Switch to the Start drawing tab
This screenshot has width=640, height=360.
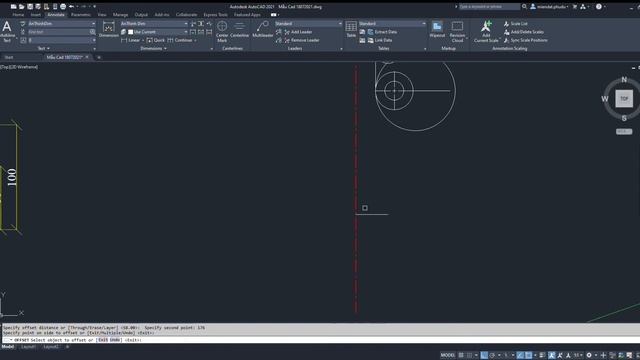click(x=9, y=58)
